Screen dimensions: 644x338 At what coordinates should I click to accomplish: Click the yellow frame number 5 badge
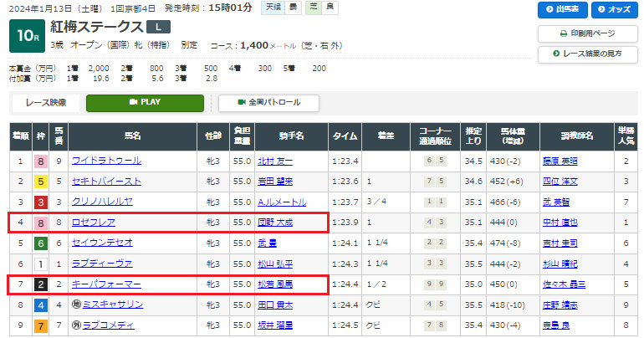[x=39, y=181]
